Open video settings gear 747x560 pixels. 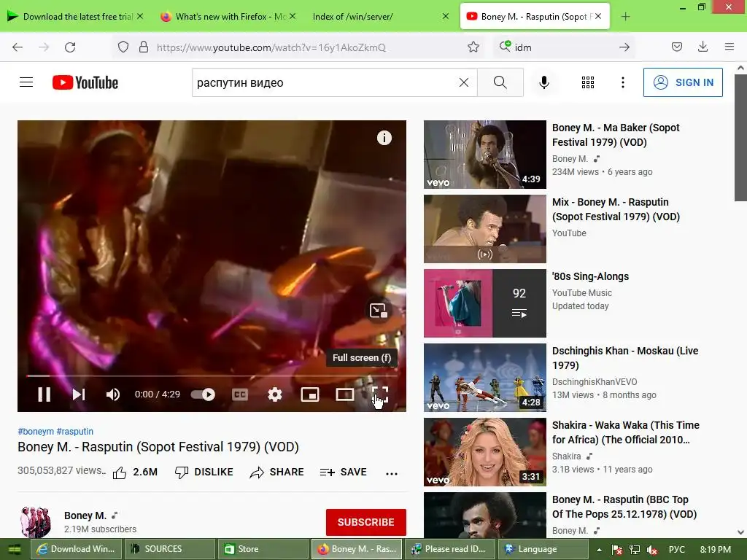275,394
